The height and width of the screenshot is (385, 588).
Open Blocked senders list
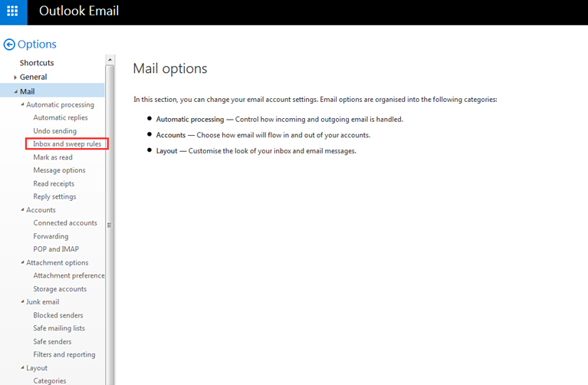(58, 315)
